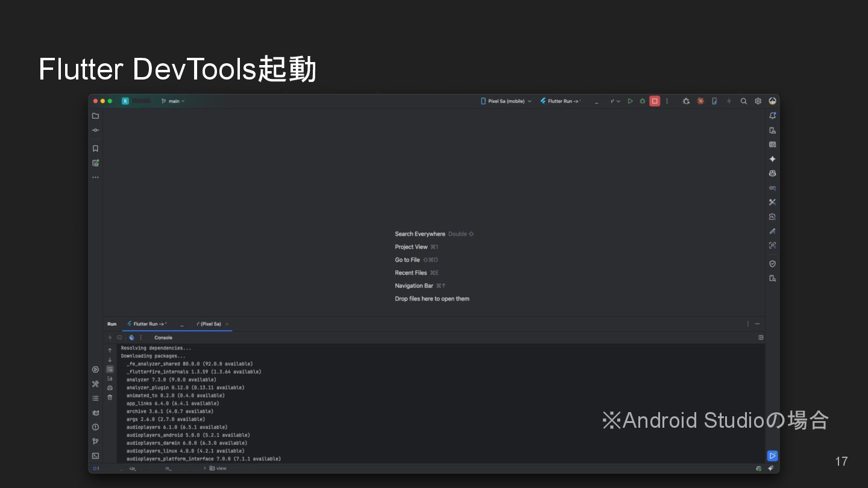Close the Flutter Run (Pixel 5a) tab

[x=227, y=324]
